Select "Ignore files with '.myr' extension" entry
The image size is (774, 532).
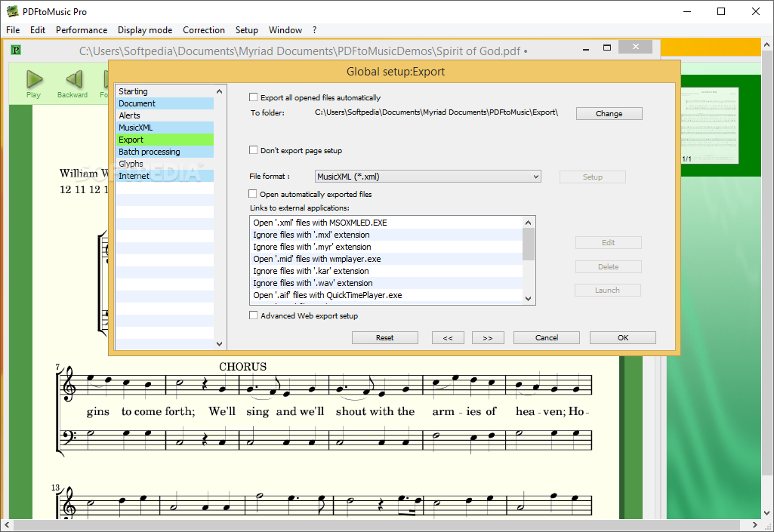pos(387,247)
